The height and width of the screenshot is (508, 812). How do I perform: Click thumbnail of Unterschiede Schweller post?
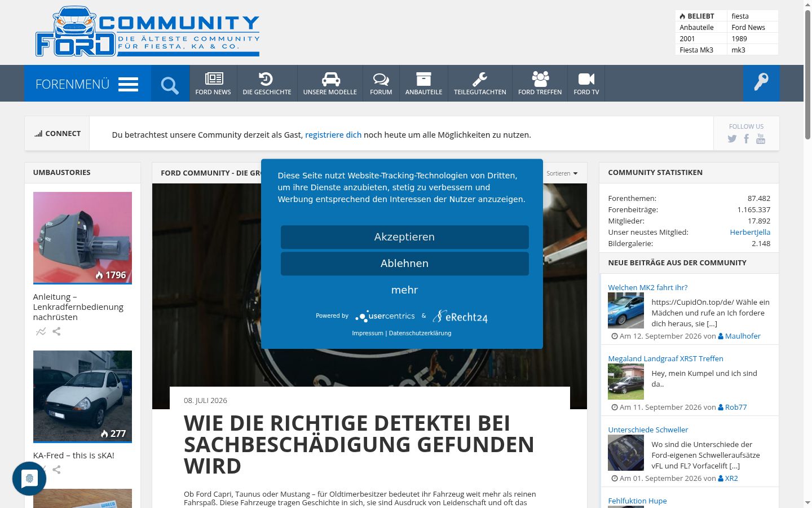626,453
